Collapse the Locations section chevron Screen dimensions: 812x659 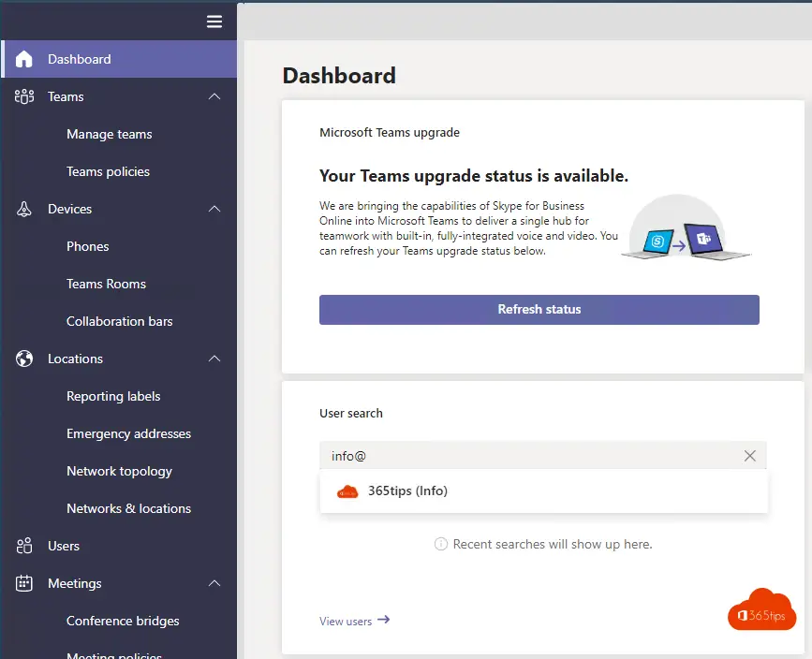point(214,359)
